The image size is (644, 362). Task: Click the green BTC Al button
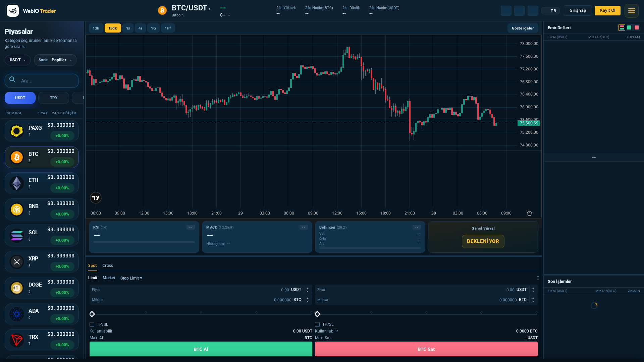tap(201, 349)
